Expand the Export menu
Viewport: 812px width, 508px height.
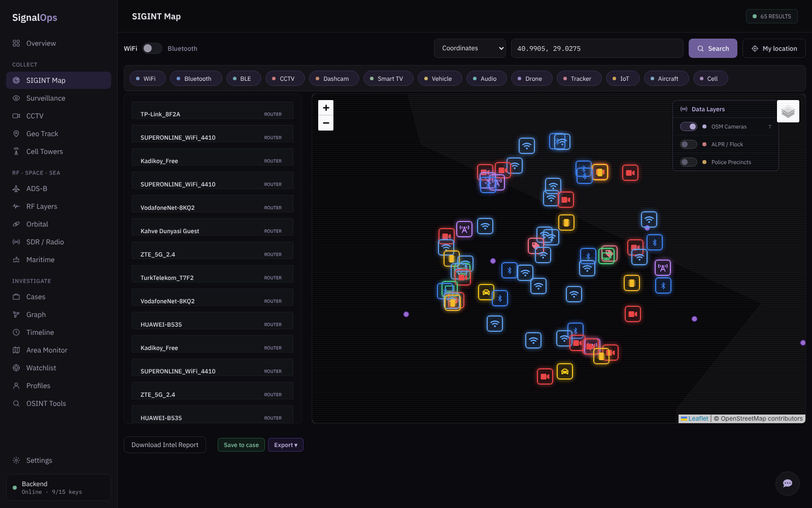pyautogui.click(x=286, y=445)
